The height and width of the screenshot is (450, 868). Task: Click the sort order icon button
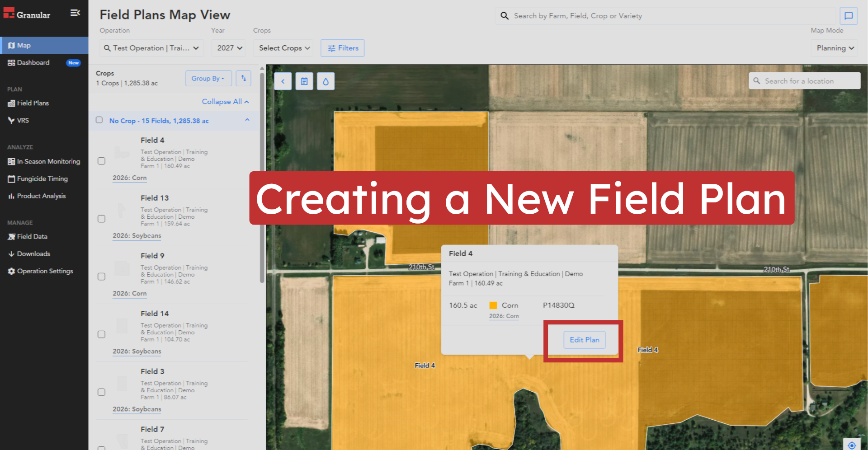point(243,78)
